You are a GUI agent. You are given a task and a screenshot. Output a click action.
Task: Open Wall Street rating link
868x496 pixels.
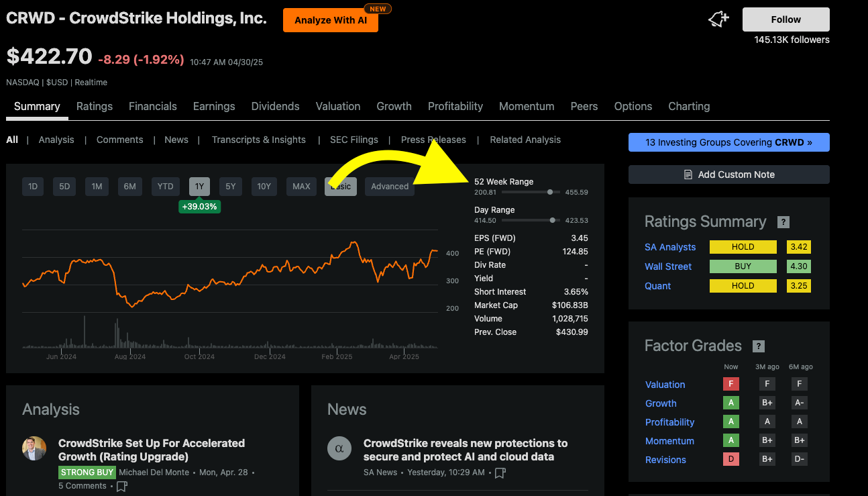668,266
